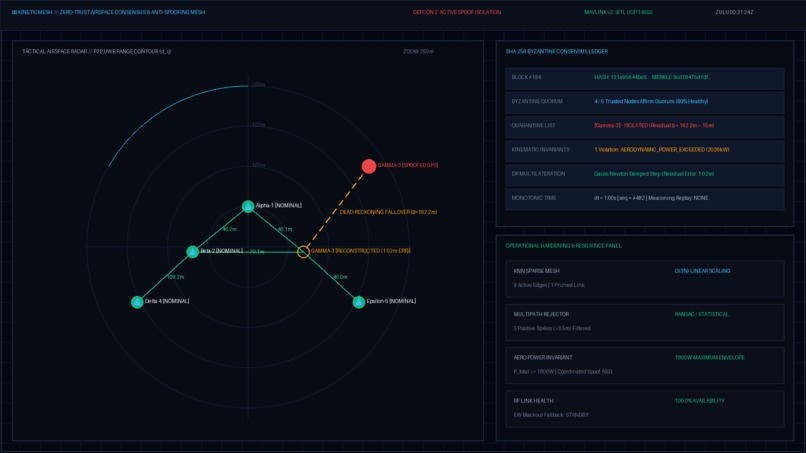
Task: Open the QUARANTINE LIST ledger row
Action: pos(645,127)
